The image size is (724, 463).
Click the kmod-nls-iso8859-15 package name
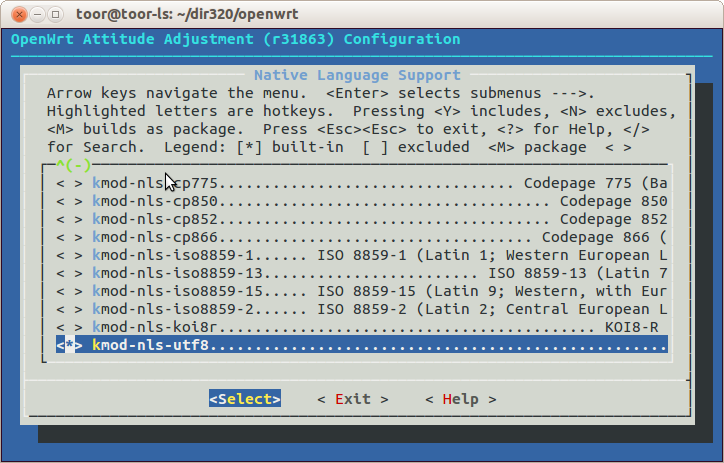coord(177,291)
